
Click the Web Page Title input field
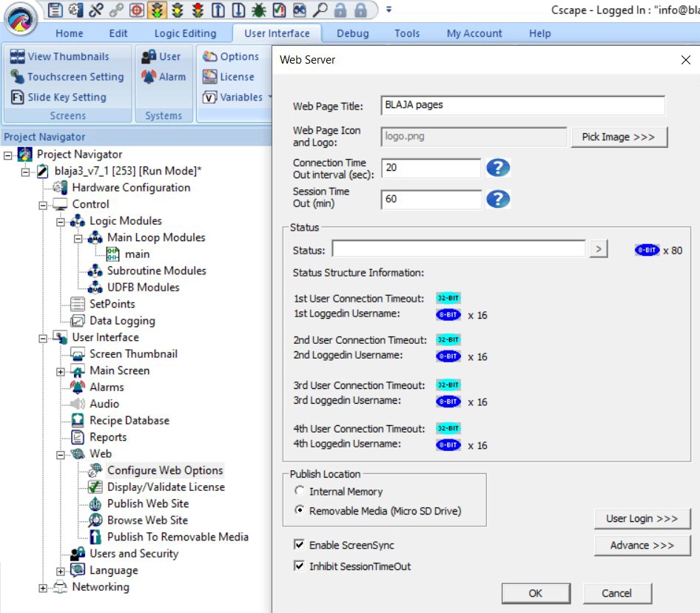[x=522, y=105]
